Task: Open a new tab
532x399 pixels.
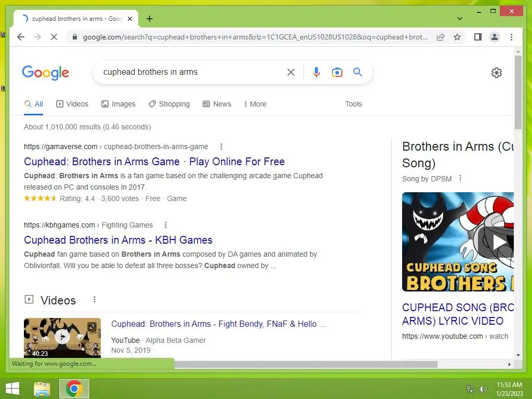Action: pyautogui.click(x=150, y=19)
